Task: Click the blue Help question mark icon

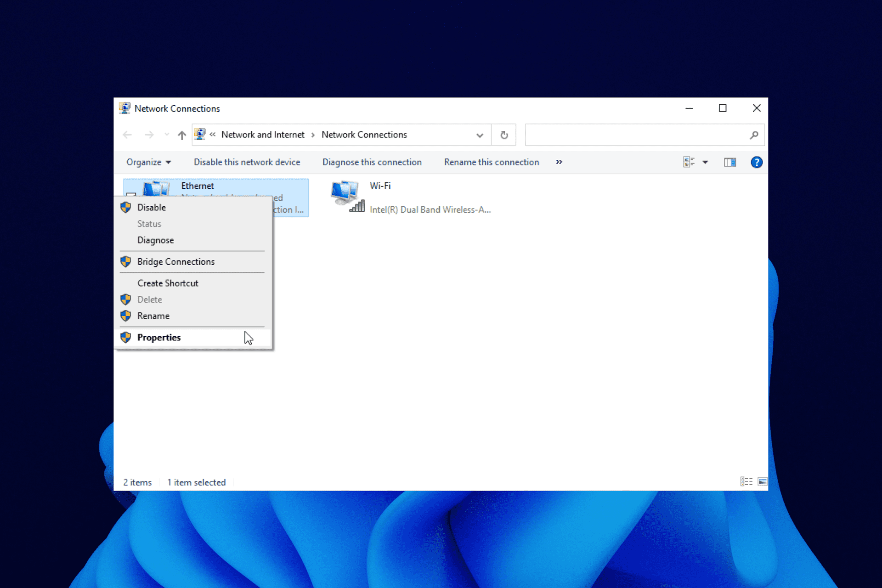Action: [756, 162]
